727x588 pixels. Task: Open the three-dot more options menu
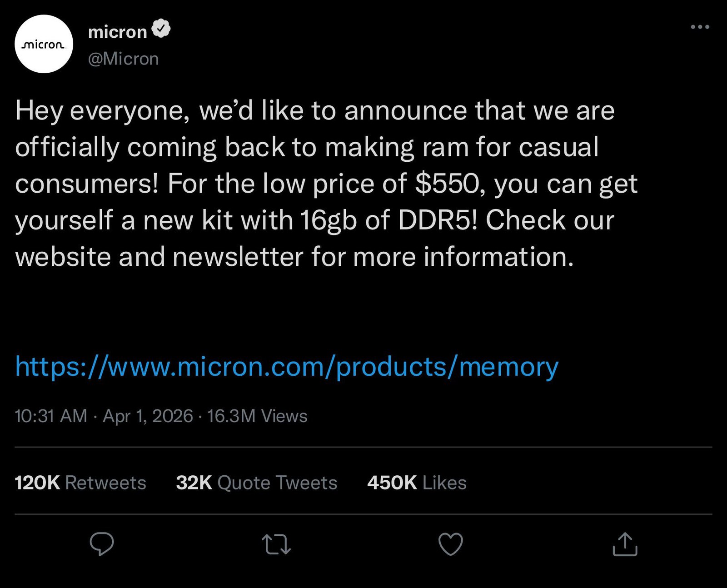click(x=700, y=27)
